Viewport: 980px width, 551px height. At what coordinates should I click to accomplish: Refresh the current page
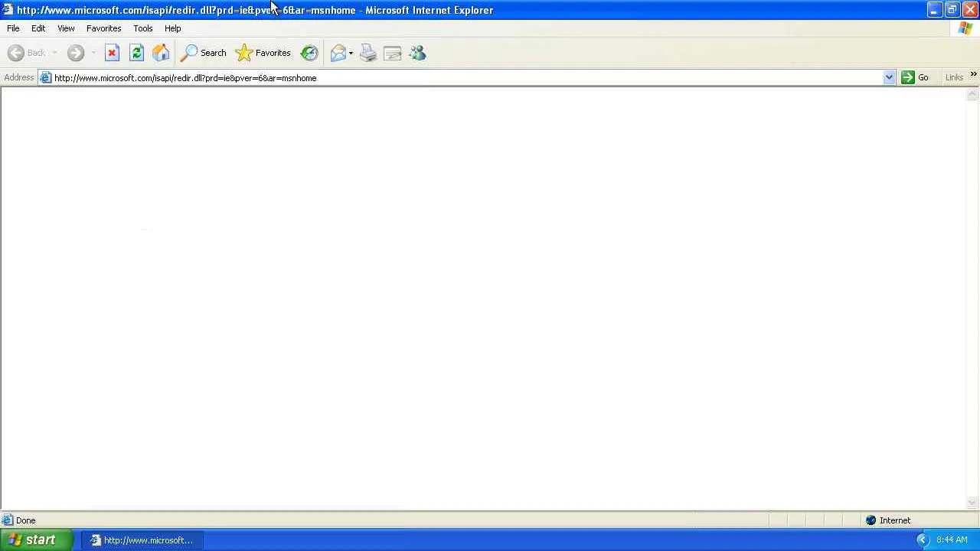click(136, 53)
